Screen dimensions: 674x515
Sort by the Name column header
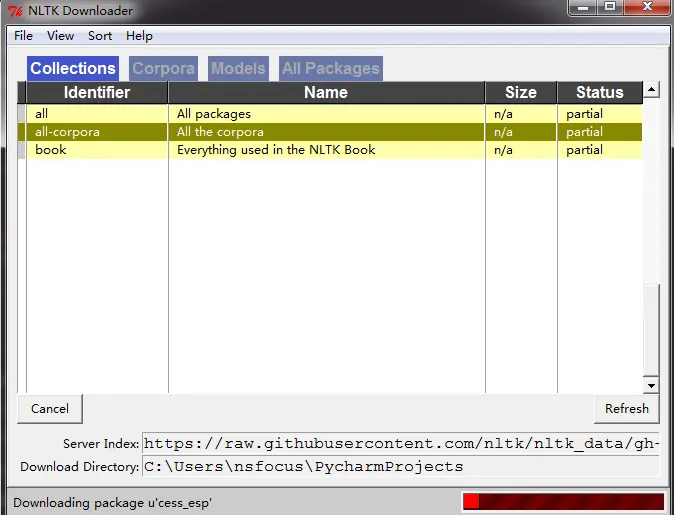pyautogui.click(x=326, y=92)
